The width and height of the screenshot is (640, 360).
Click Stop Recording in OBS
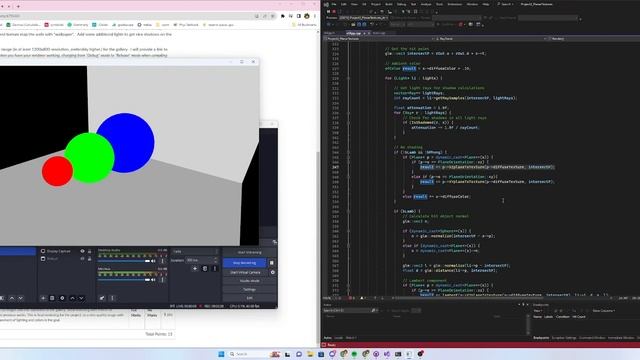[x=244, y=263]
